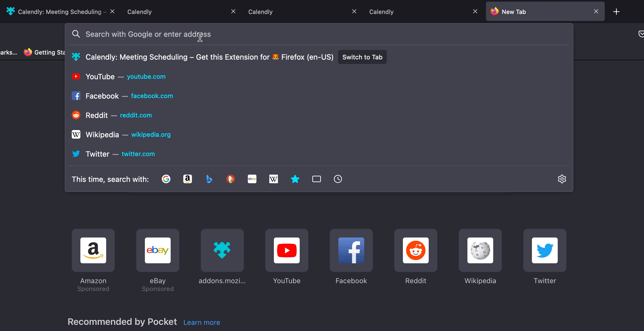Search history via the clock icon
Image resolution: width=644 pixels, height=331 pixels.
click(x=338, y=179)
